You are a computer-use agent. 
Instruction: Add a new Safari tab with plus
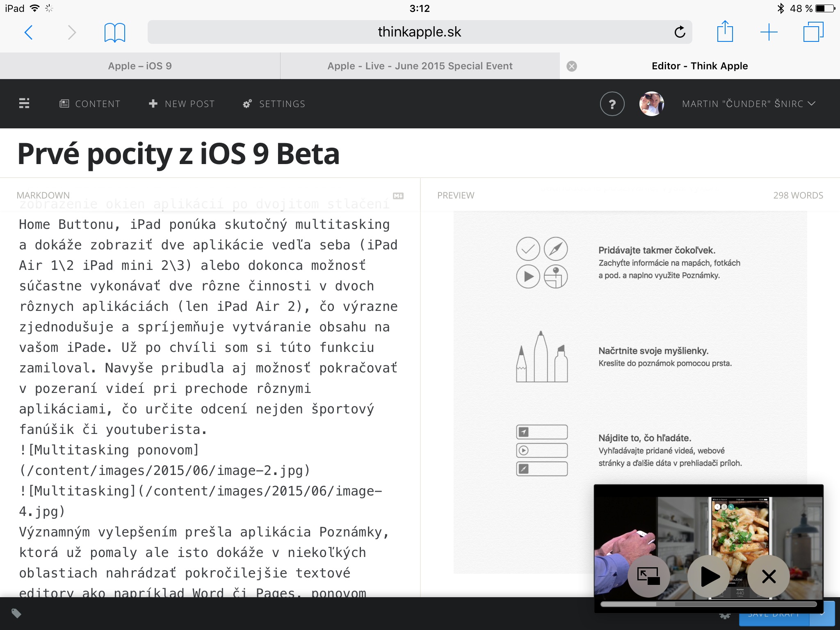[x=769, y=32]
